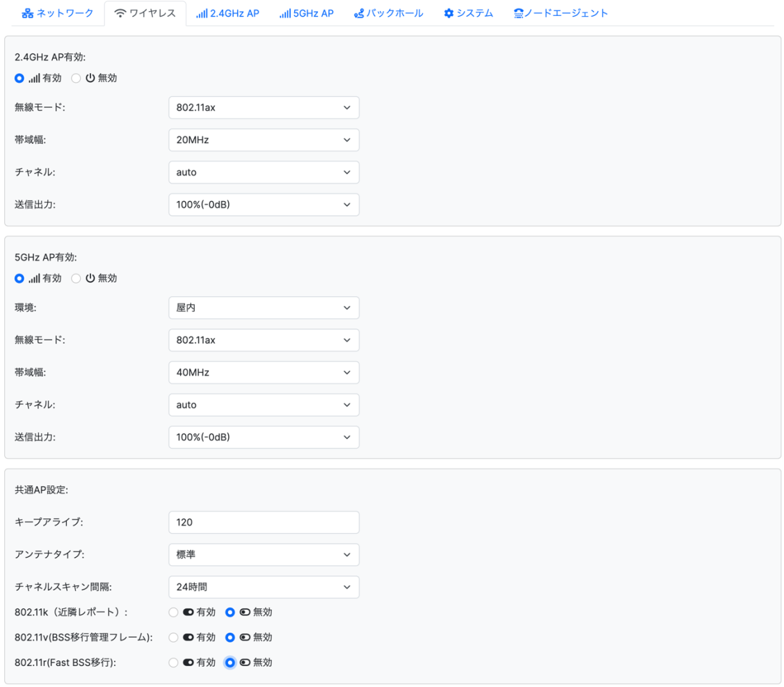
Task: Disable 5GHz AP with 無効 radio
Action: coord(76,279)
